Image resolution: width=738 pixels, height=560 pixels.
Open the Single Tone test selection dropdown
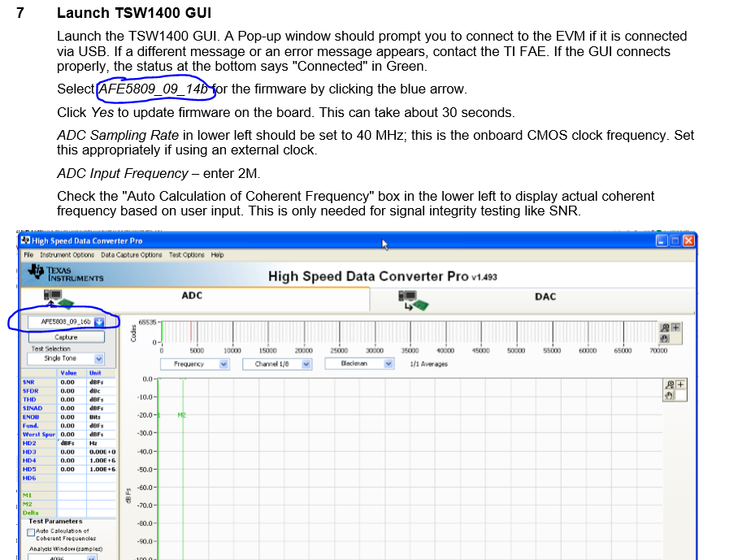coord(65,358)
